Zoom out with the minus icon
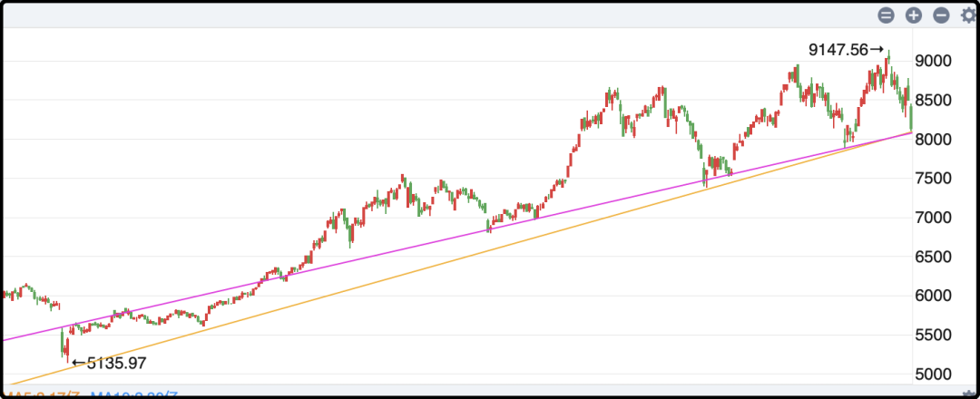 pos(941,15)
